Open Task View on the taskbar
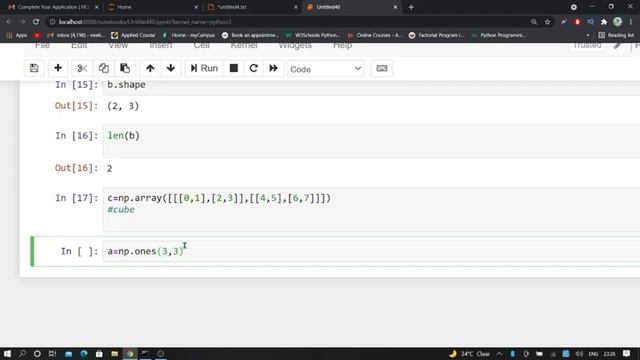The width and height of the screenshot is (640, 360). pos(52,353)
